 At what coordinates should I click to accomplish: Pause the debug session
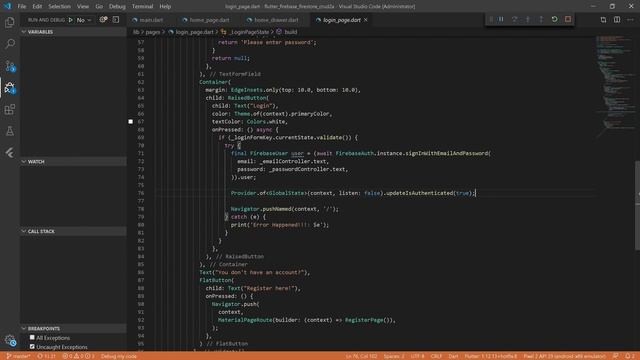click(501, 19)
